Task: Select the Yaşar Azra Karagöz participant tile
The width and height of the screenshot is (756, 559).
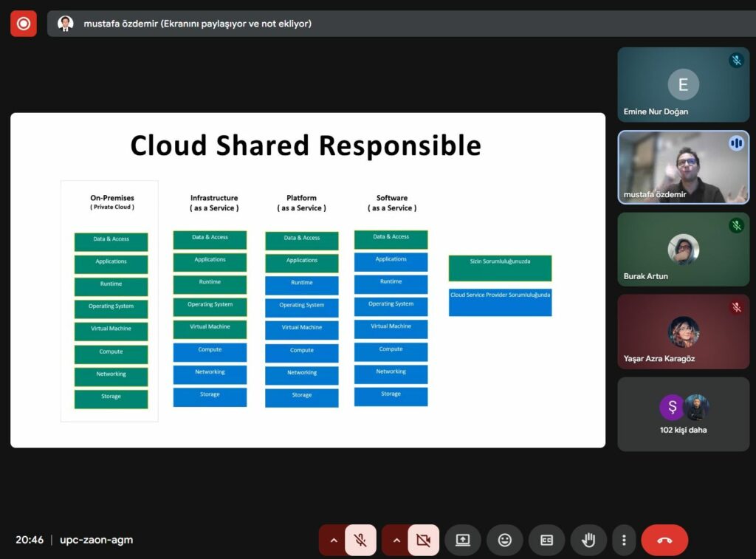Action: coord(683,332)
